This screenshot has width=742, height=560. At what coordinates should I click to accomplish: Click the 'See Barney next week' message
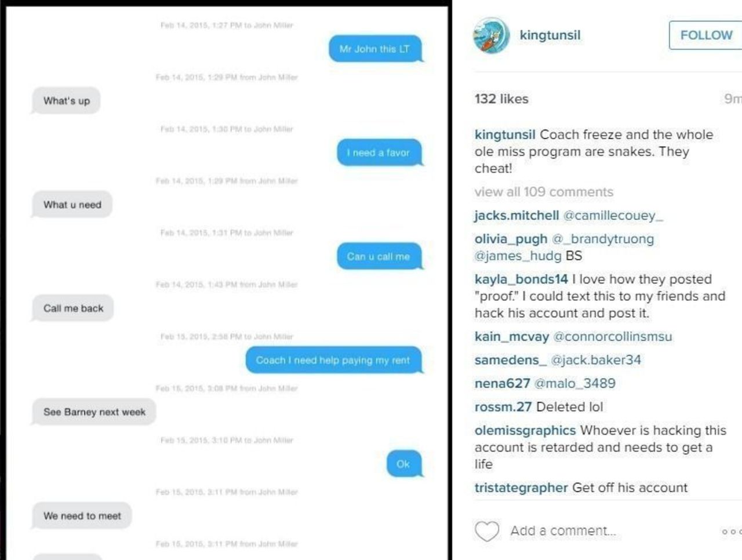pos(94,412)
